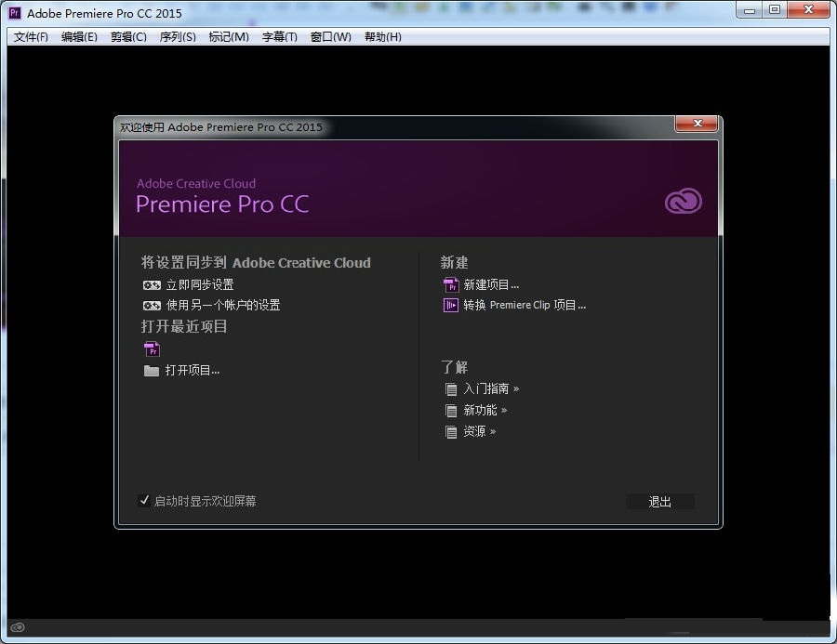Click the sync icon beside 立即同步设置
Viewport: 837px width, 644px height.
click(x=152, y=285)
